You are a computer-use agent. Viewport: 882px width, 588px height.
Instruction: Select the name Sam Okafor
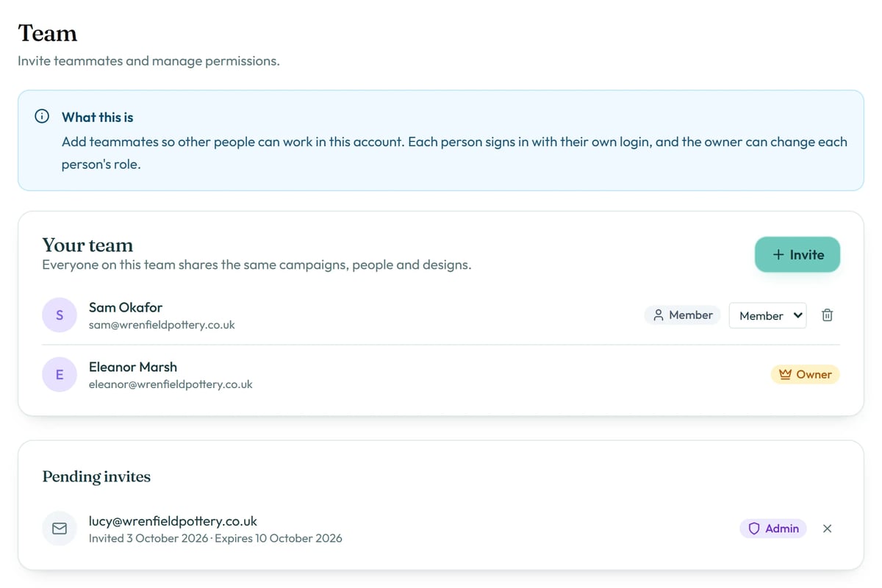coord(126,307)
